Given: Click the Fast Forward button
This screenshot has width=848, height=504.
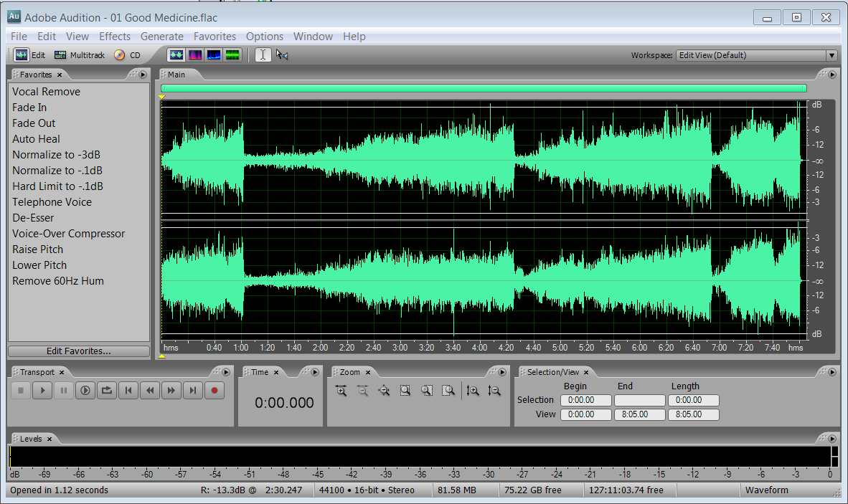Looking at the screenshot, I should coord(171,391).
